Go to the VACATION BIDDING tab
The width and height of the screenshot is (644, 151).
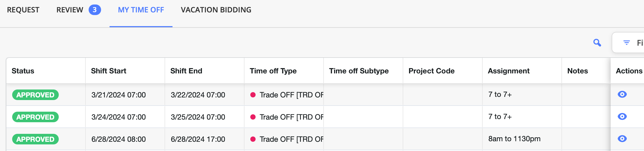216,10
